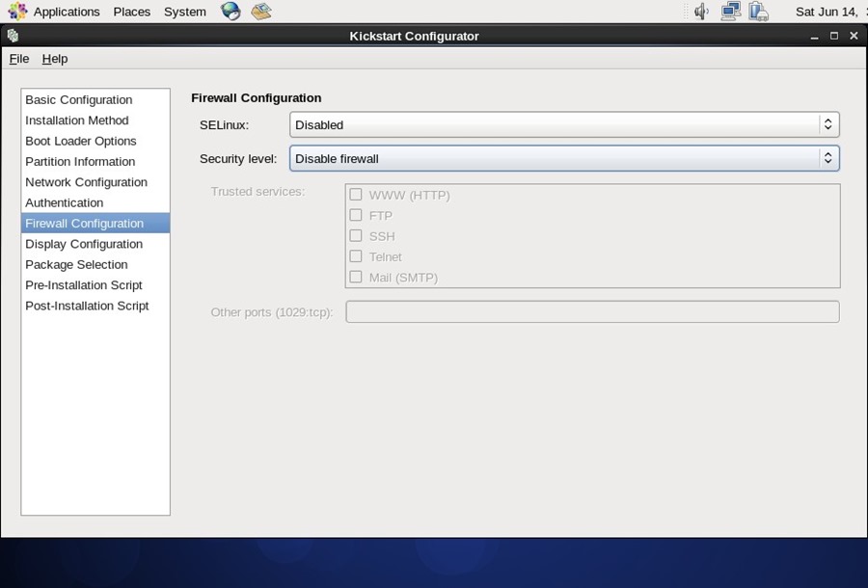
Task: Toggle the Telnet trusted service
Action: click(355, 256)
